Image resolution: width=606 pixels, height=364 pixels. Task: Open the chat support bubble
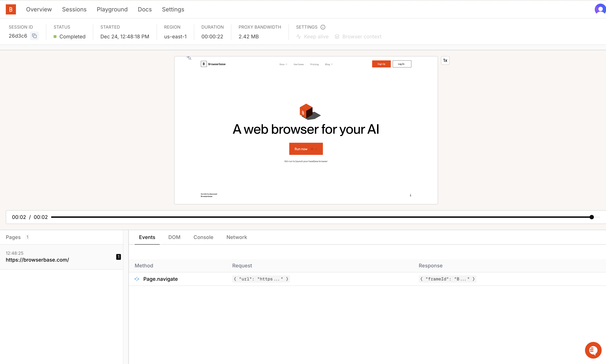pyautogui.click(x=593, y=350)
